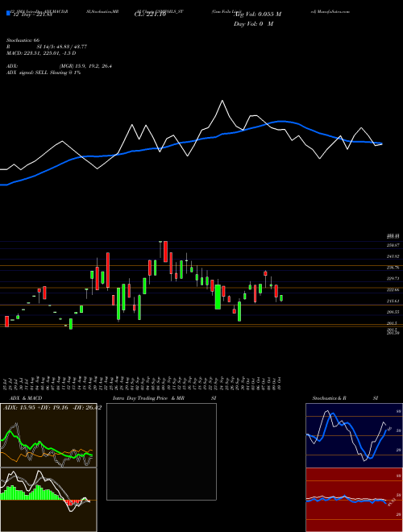This screenshot has width=403, height=532.
Task: Open the MACD histogram chart panel
Action: pos(48,500)
